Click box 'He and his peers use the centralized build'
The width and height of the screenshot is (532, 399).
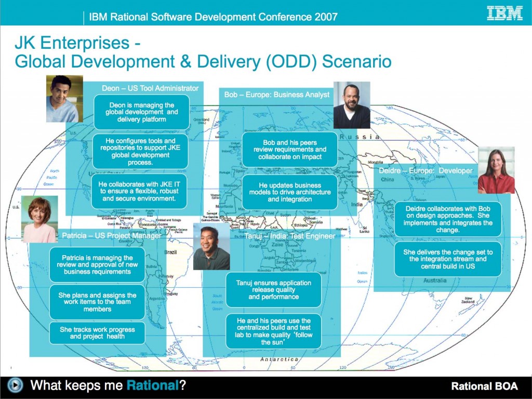pyautogui.click(x=273, y=331)
